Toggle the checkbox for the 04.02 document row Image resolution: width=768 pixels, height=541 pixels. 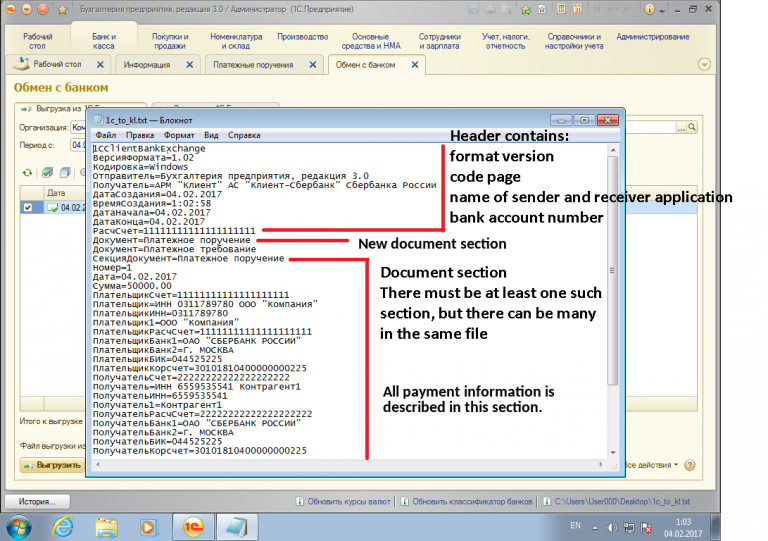[x=27, y=208]
